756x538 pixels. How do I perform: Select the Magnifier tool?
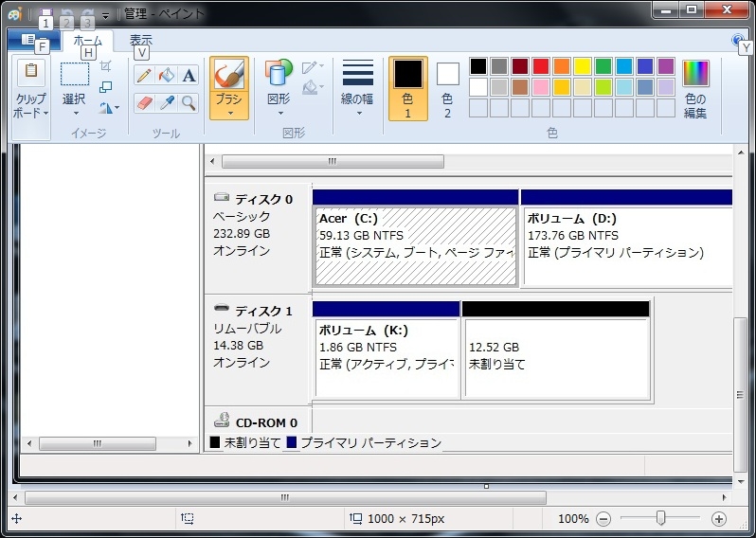coord(189,102)
